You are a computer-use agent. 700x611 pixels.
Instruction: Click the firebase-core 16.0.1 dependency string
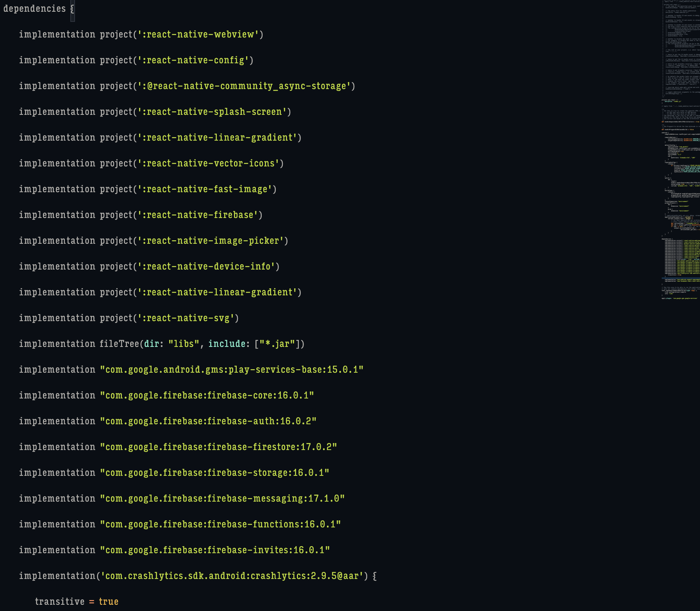207,395
